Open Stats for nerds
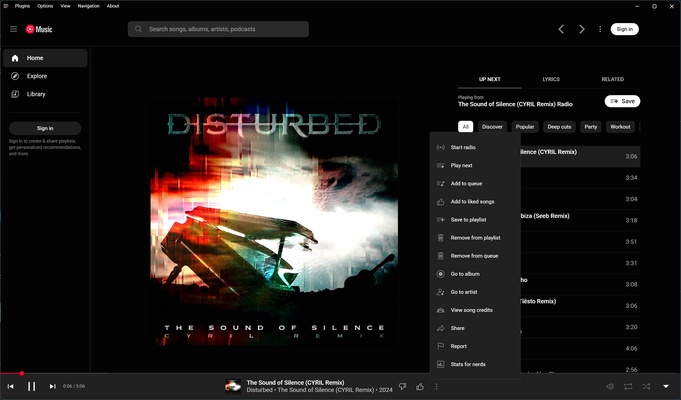 (x=475, y=364)
